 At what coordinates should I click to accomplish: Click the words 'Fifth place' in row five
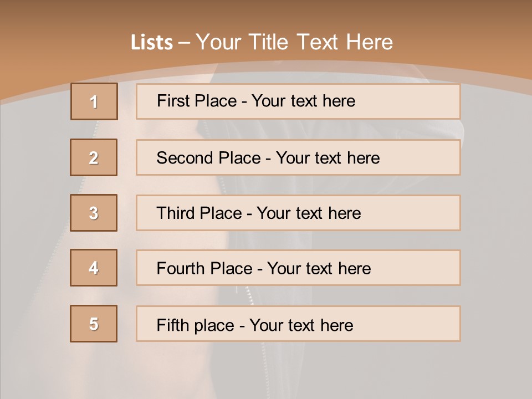tap(196, 325)
